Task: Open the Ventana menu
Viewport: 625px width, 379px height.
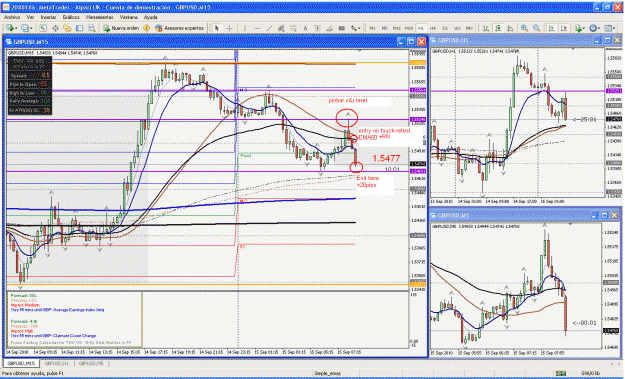Action: 129,18
